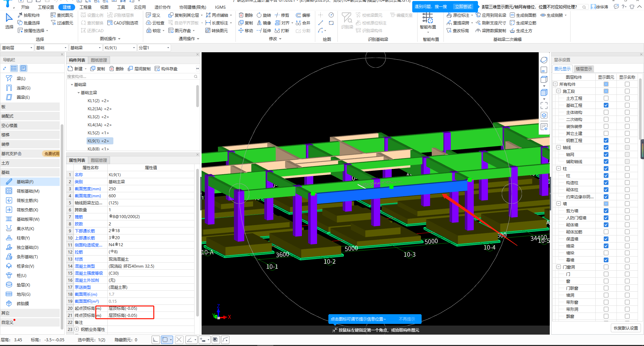Select the 镜像 mirror tool
Viewport: 644px width, 346px height.
point(264,23)
